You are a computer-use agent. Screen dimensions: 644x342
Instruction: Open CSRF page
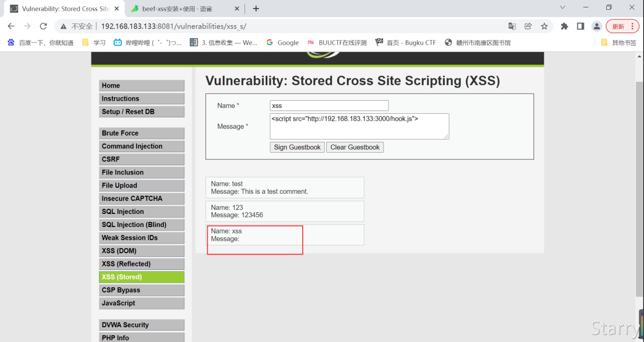point(142,160)
